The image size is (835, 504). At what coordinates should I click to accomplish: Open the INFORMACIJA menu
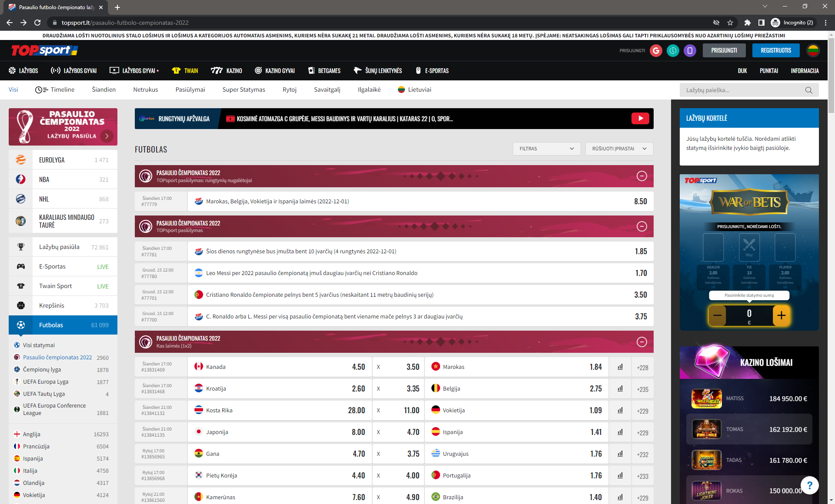pyautogui.click(x=805, y=71)
